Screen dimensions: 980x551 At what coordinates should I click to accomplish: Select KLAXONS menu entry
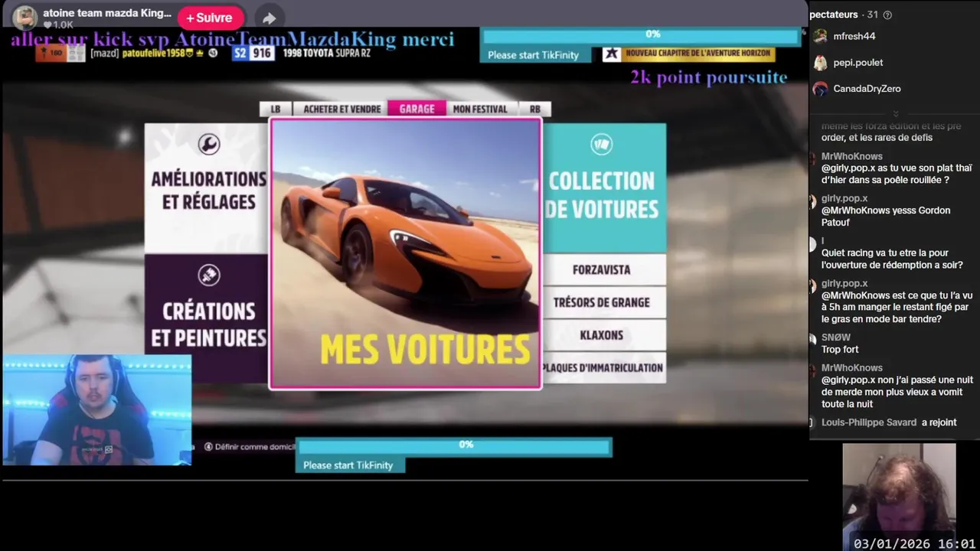[603, 335]
